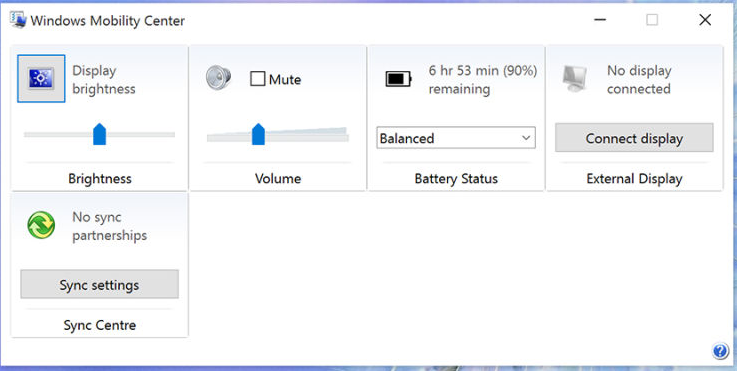Viewport: 737px width, 371px height.
Task: Click the dropdown arrow of power plan
Action: click(x=526, y=138)
